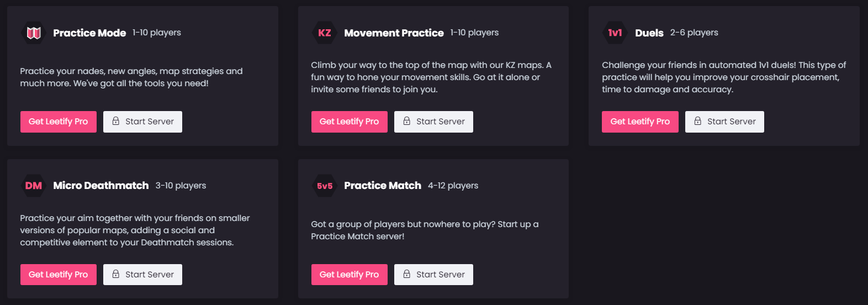This screenshot has width=868, height=305.
Task: Click lock icon on Duels' Start Server
Action: (698, 121)
